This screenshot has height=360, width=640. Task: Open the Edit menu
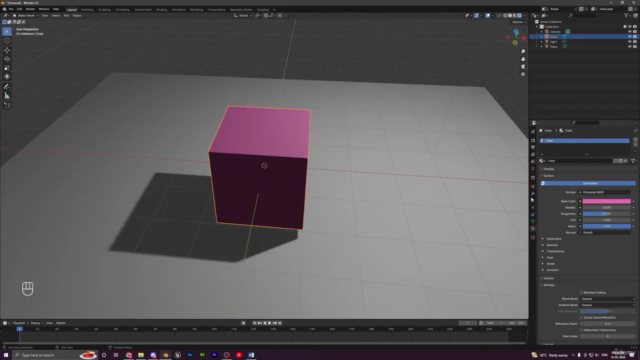click(x=19, y=9)
